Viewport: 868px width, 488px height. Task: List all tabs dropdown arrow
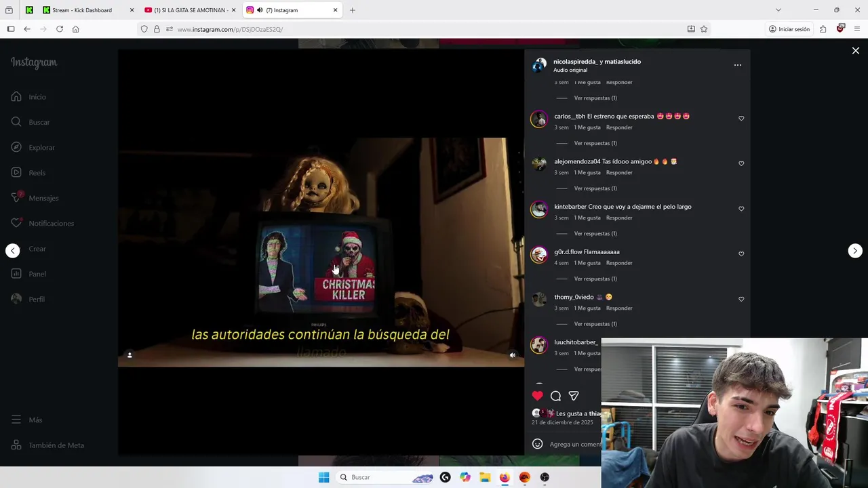click(778, 10)
